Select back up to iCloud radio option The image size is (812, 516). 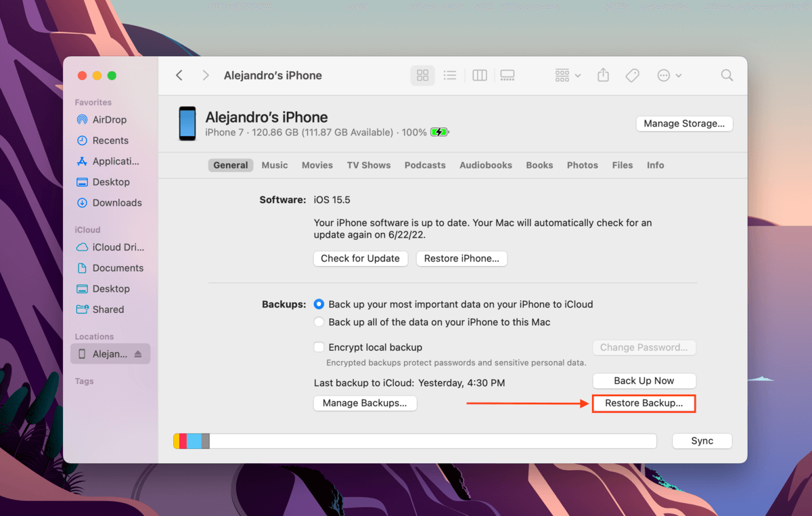[x=319, y=305]
